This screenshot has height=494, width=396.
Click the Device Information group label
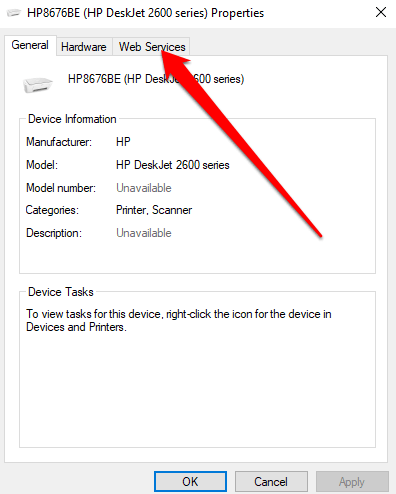pyautogui.click(x=72, y=119)
